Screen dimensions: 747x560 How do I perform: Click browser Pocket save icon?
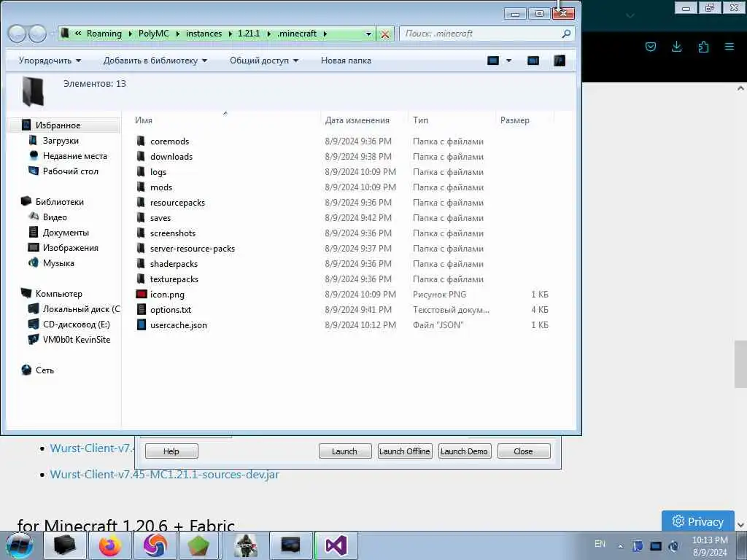tap(650, 47)
